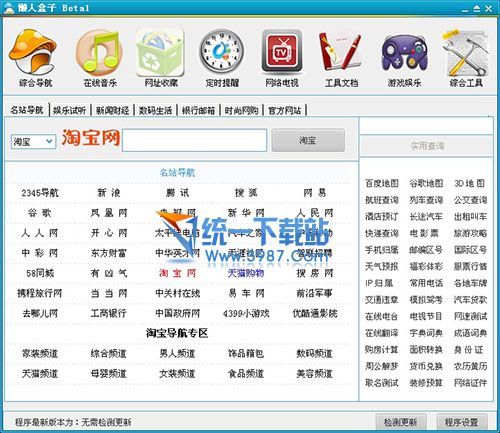Open the 在线音乐 music note icon
Viewport: 500px width, 433px height.
click(100, 52)
